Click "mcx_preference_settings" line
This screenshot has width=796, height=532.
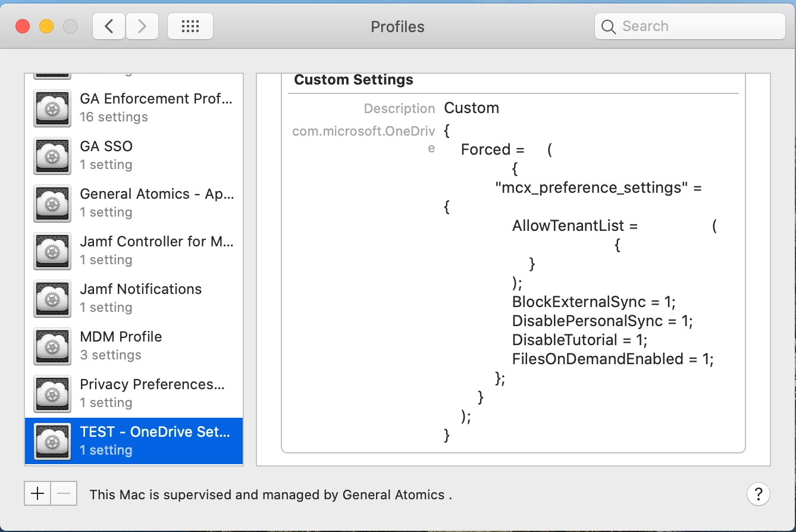598,188
